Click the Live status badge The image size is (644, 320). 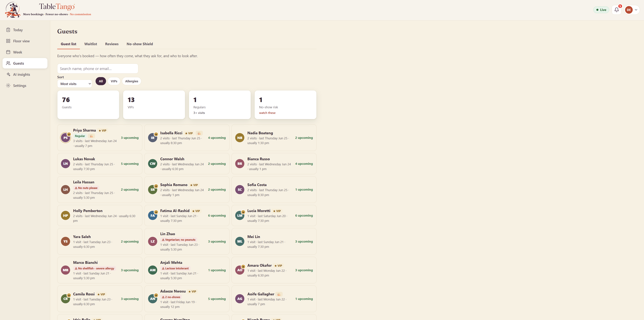(x=601, y=10)
